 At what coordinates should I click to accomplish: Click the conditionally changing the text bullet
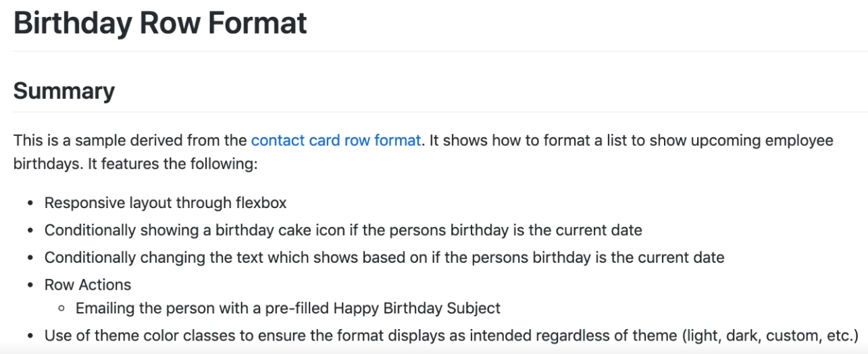[x=384, y=257]
